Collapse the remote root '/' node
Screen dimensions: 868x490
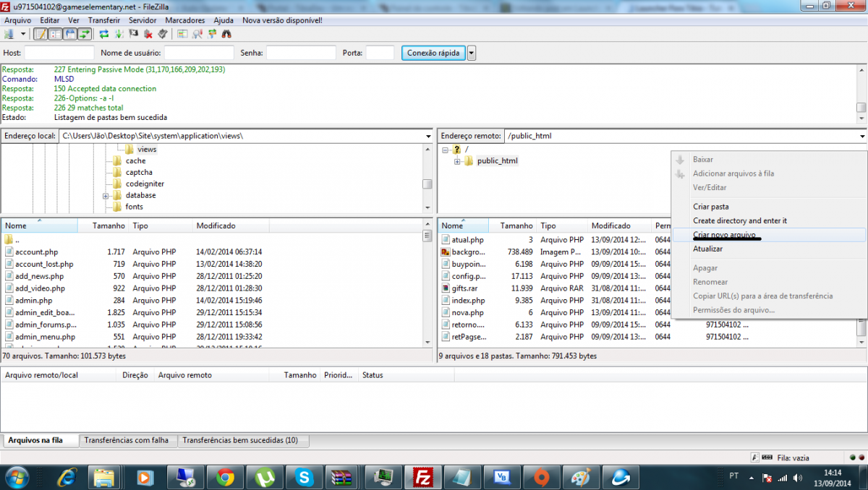click(446, 150)
